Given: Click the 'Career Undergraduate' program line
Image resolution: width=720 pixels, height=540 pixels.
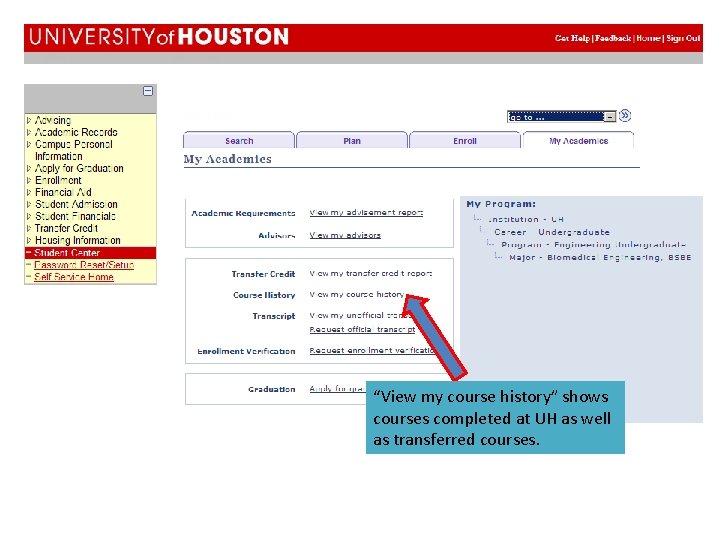Looking at the screenshot, I should click(x=552, y=232).
